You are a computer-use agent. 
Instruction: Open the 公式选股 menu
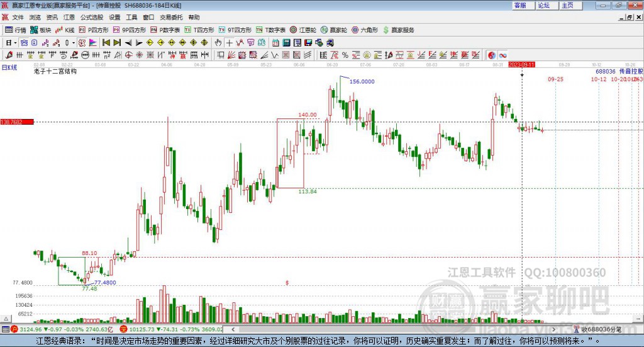click(92, 17)
